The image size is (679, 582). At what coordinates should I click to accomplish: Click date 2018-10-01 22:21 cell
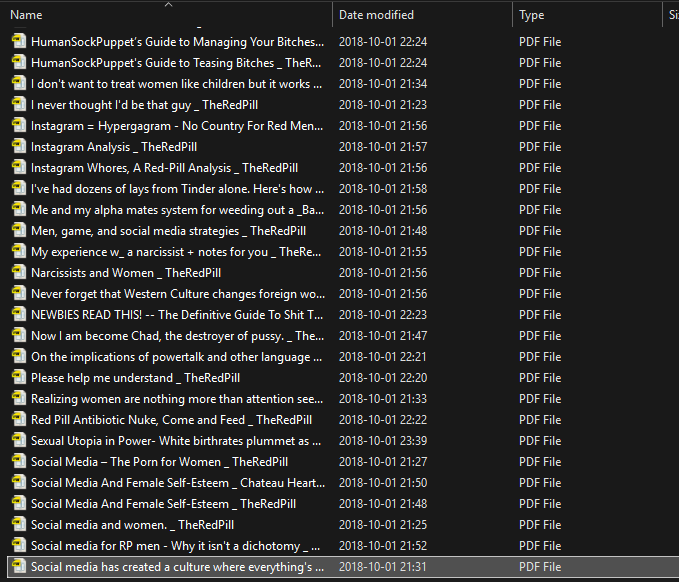[383, 357]
